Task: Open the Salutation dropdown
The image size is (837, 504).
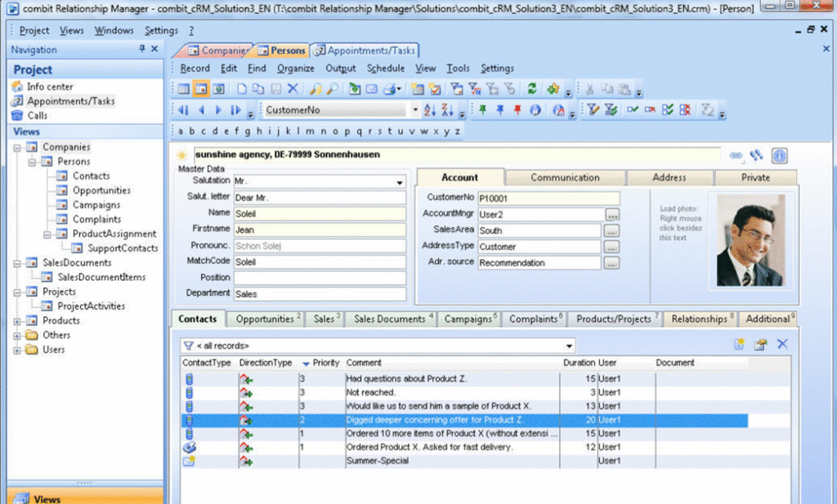Action: [x=399, y=182]
